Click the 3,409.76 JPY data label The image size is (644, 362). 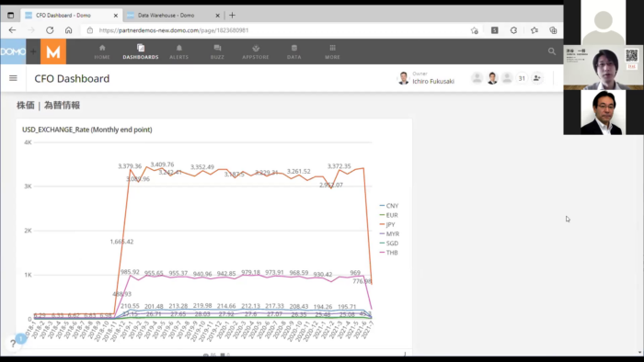pyautogui.click(x=162, y=164)
